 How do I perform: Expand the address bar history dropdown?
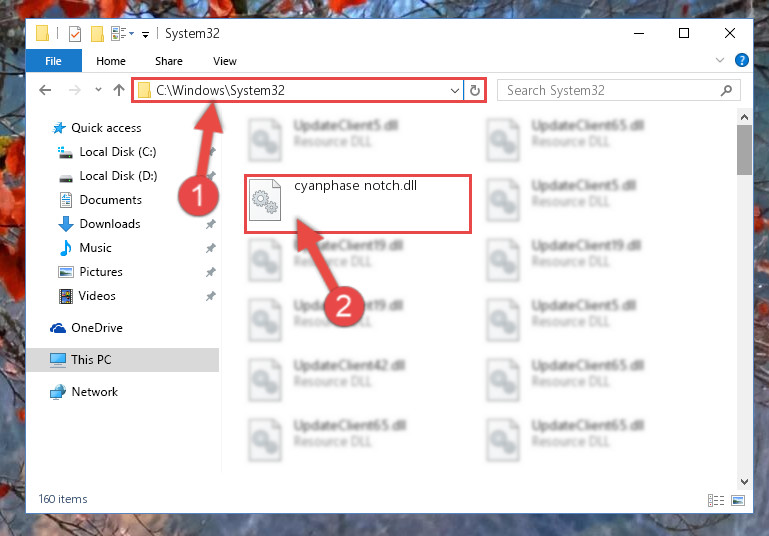point(455,91)
